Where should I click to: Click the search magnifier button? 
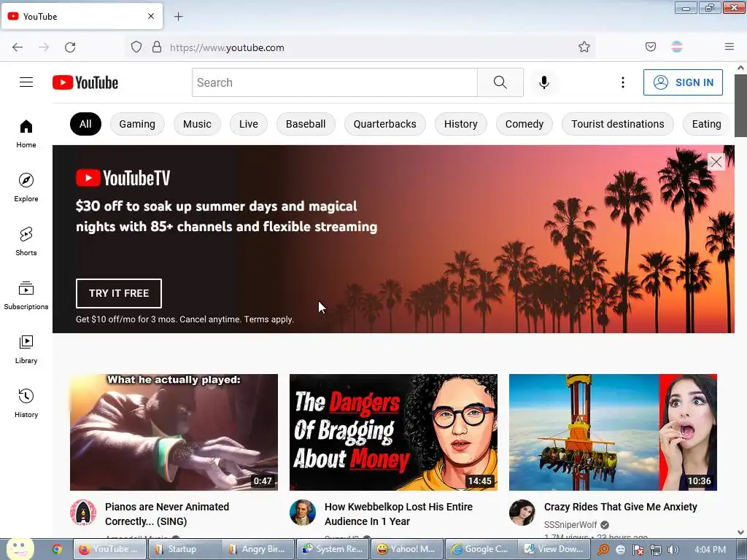point(500,82)
